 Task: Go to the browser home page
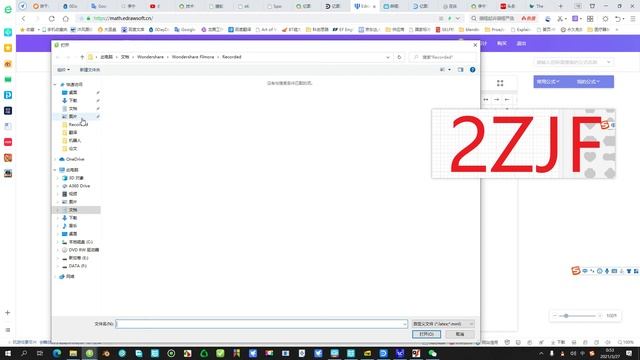pos(65,18)
